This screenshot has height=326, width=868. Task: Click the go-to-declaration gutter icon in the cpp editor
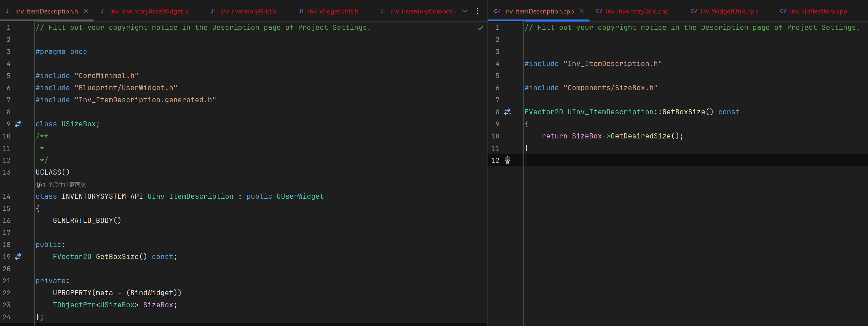(507, 112)
